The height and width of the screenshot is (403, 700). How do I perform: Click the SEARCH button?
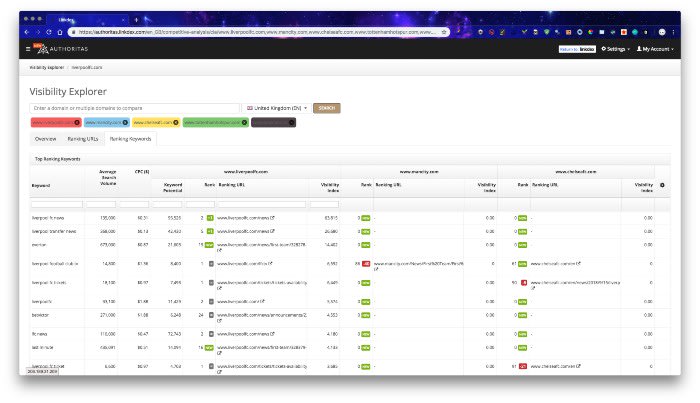pos(327,108)
